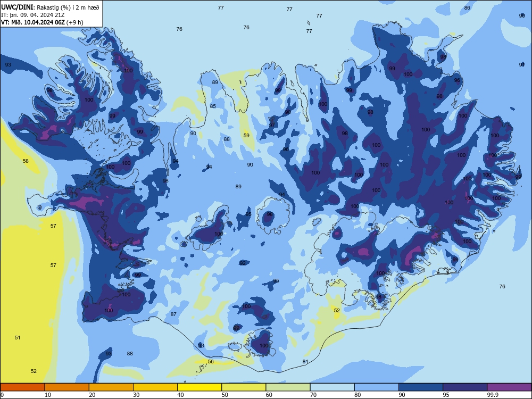Click the legend tick label '50'
The image size is (532, 399).
pos(225,395)
